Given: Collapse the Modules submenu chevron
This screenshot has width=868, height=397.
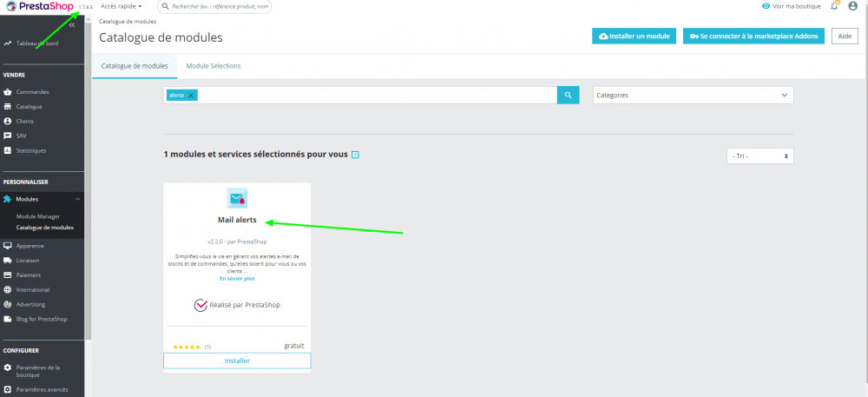Looking at the screenshot, I should click(x=77, y=199).
